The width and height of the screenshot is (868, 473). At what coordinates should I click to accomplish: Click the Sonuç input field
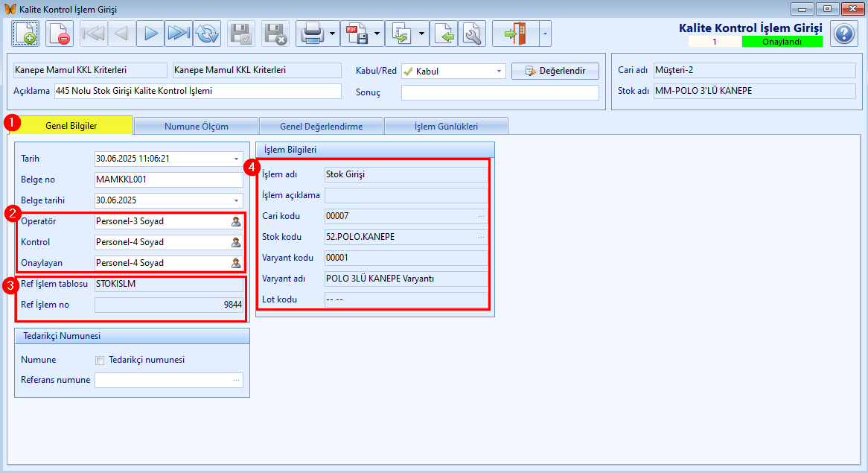click(x=500, y=92)
